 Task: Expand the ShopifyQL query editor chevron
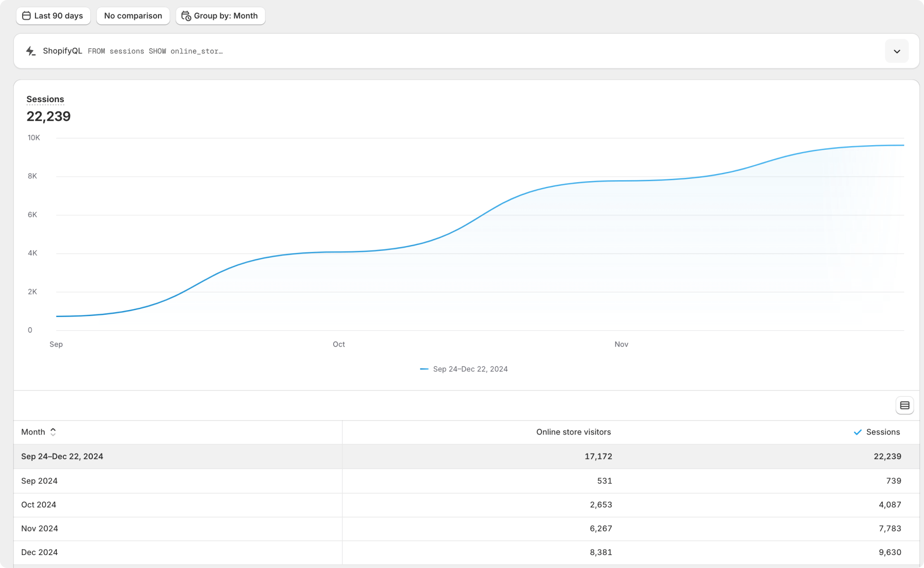896,51
